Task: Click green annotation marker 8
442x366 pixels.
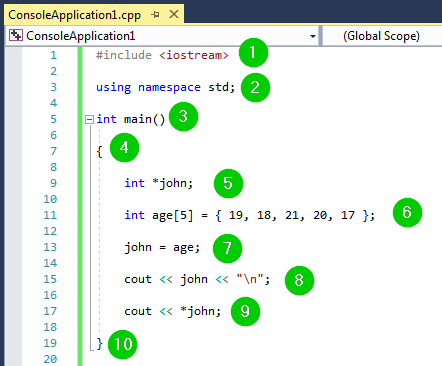Action: [299, 280]
